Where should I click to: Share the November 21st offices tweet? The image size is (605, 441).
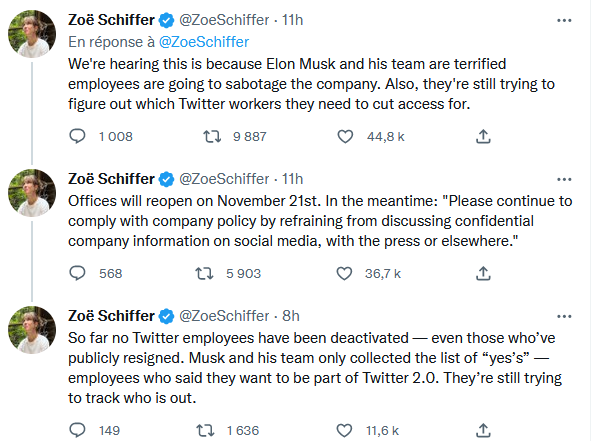point(483,273)
